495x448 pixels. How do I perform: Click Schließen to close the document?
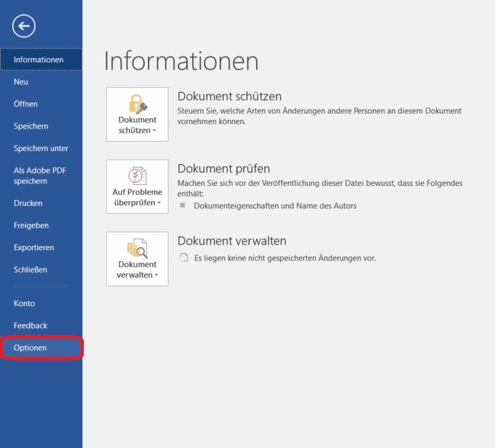[x=30, y=270]
